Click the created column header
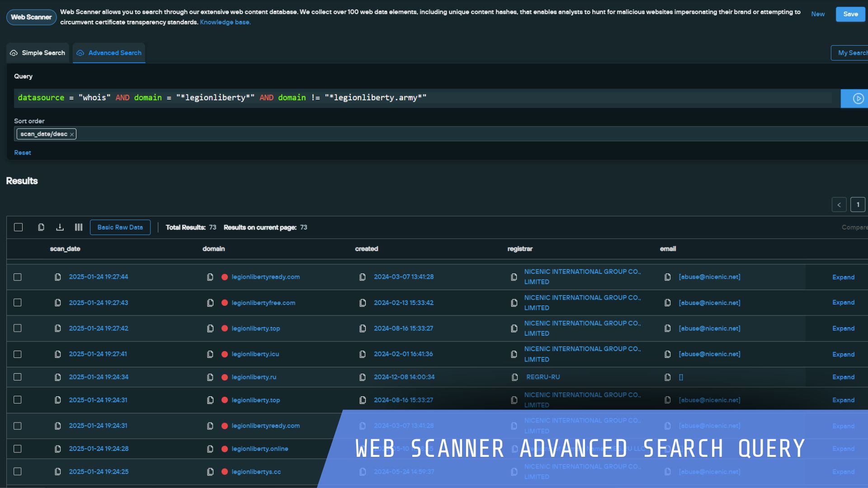The image size is (868, 488). 367,249
